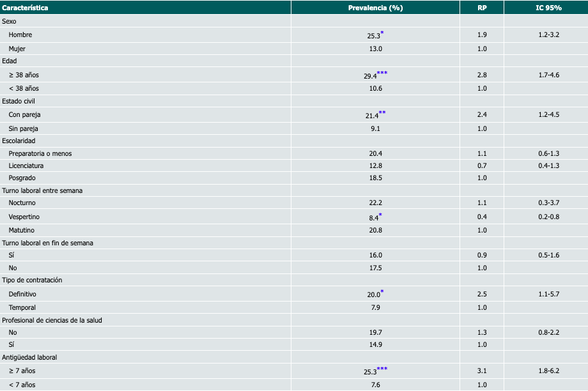Screen dimensions: 588x391
Task: Select the RP value 3.1 cell
Action: point(482,371)
